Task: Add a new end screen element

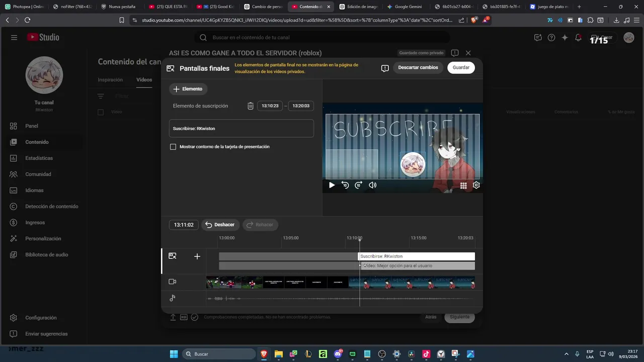Action: (x=188, y=89)
